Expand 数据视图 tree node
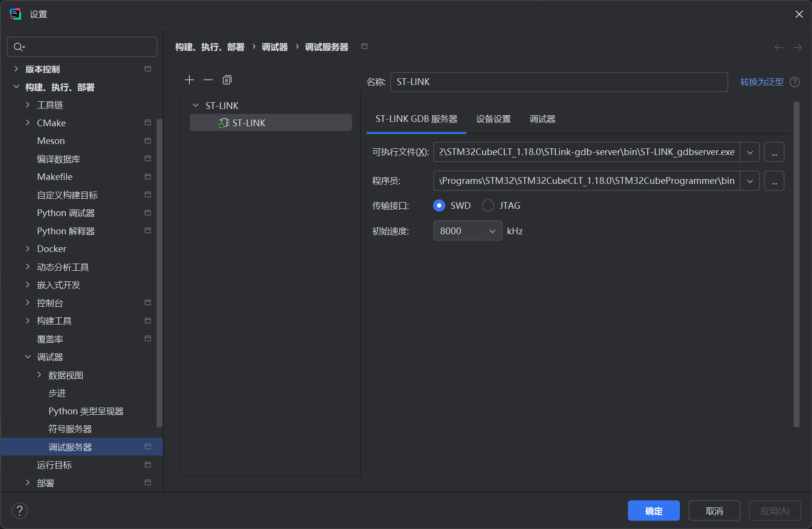The image size is (812, 529). 39,374
